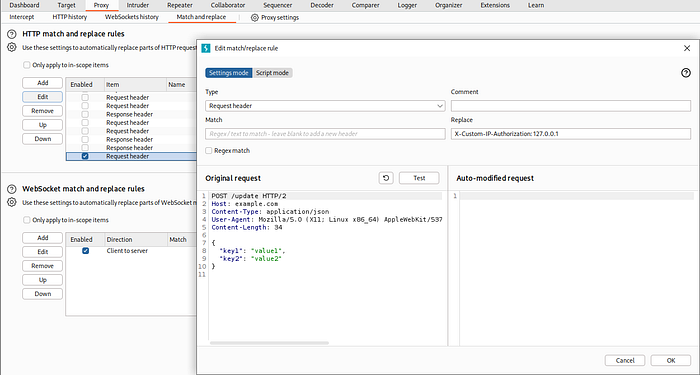This screenshot has width=700, height=375.
Task: Click Add in WebSocket match and replace rules
Action: pos(43,238)
